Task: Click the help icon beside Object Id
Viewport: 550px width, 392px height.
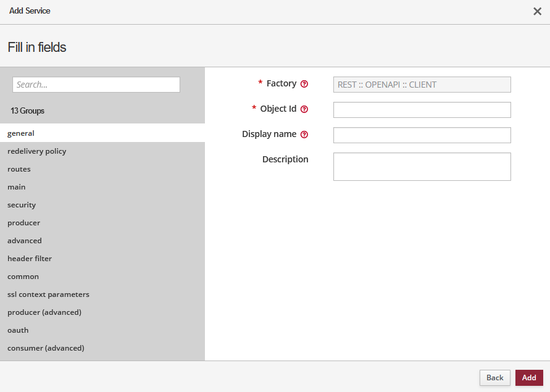Action: click(x=304, y=109)
